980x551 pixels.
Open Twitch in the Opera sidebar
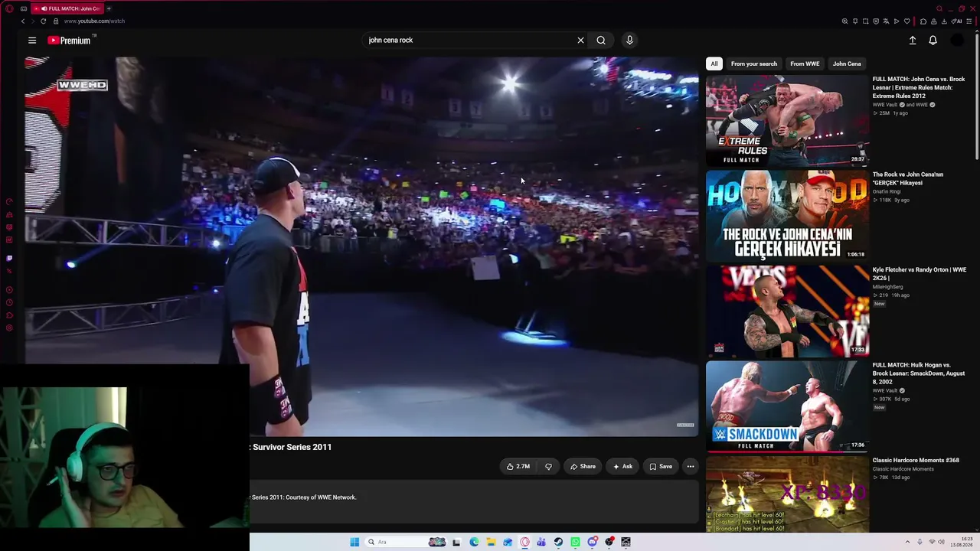[x=9, y=258]
